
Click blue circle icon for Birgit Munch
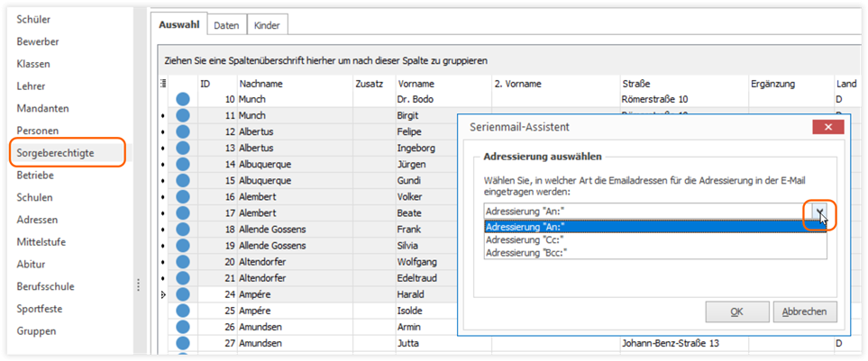click(183, 115)
